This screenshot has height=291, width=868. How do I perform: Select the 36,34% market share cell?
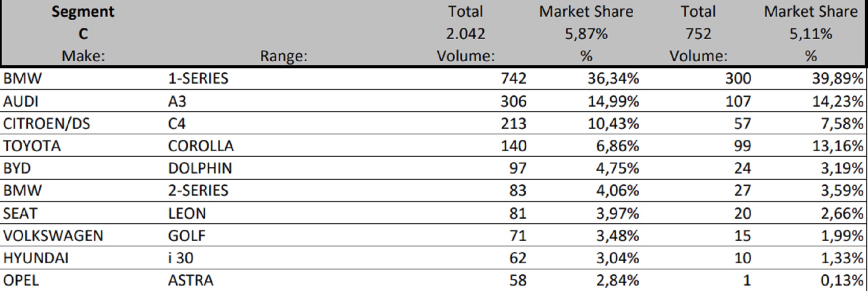(x=613, y=79)
